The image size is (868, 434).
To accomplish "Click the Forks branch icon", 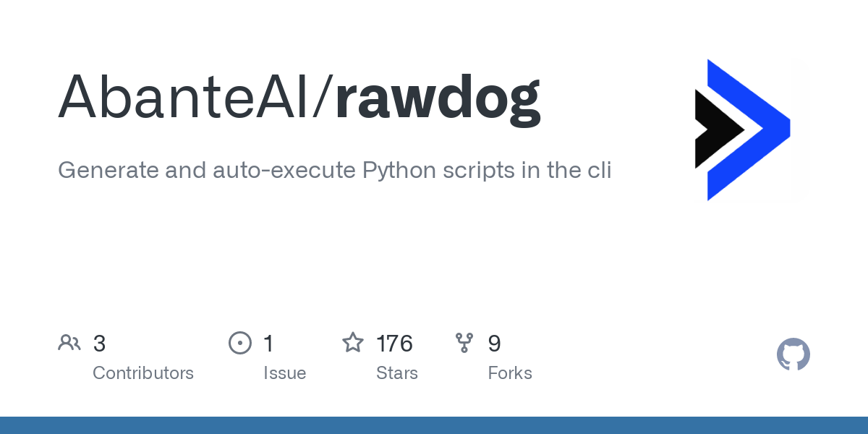I will [464, 343].
